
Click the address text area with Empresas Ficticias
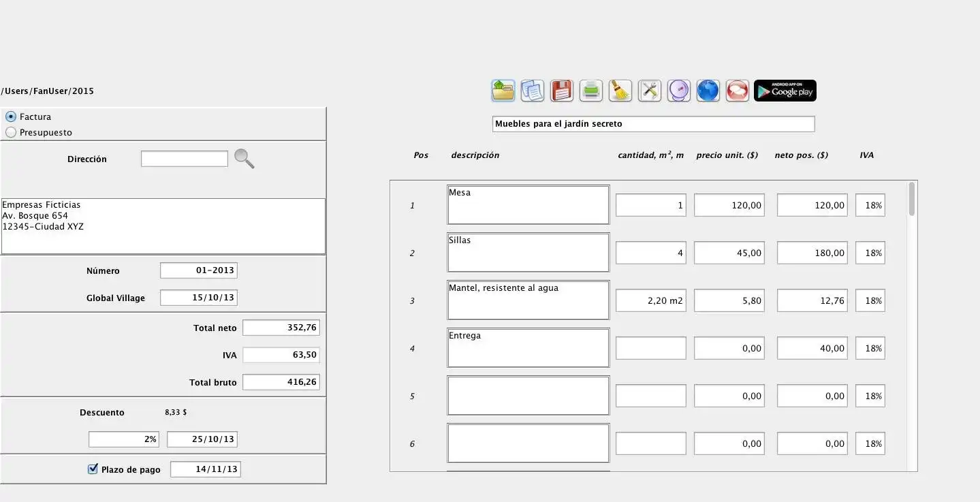[x=163, y=226]
